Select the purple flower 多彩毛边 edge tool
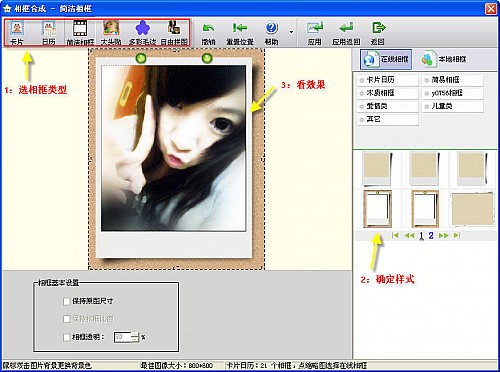 tap(142, 33)
